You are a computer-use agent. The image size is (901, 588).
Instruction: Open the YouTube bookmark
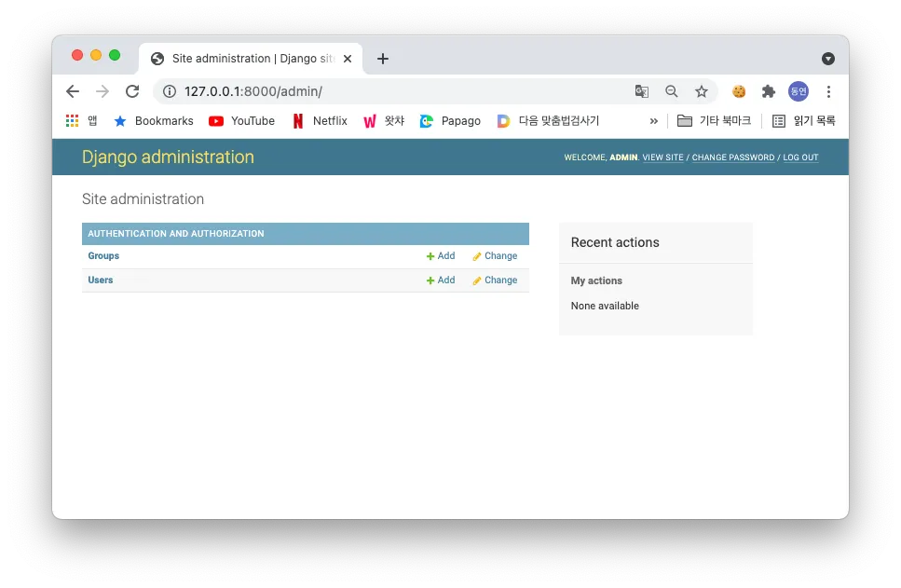click(x=242, y=121)
